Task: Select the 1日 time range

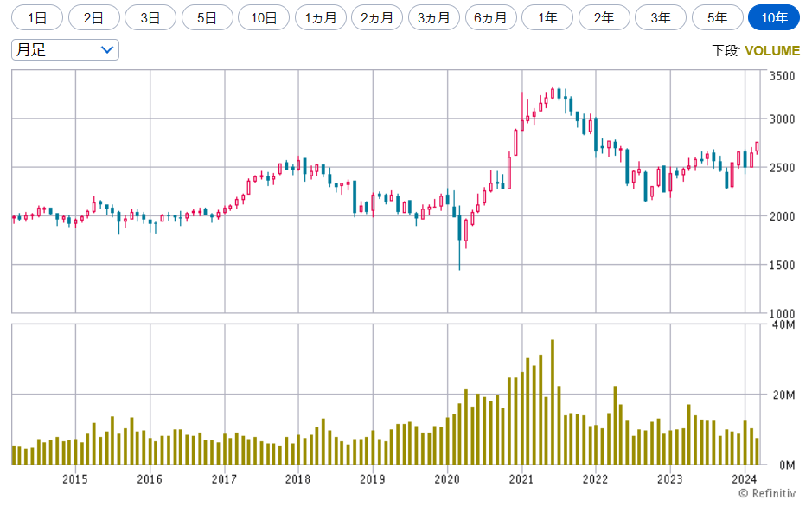Action: point(37,17)
